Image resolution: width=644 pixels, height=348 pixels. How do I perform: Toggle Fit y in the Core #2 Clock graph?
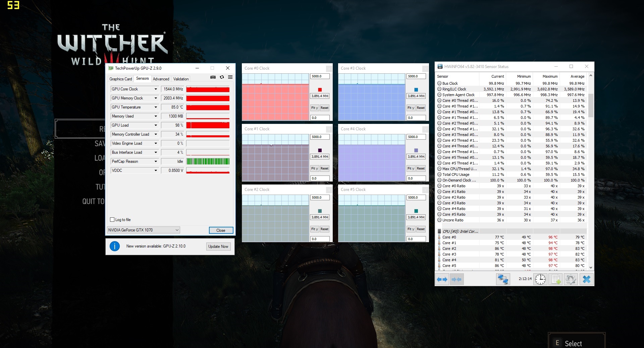(314, 229)
